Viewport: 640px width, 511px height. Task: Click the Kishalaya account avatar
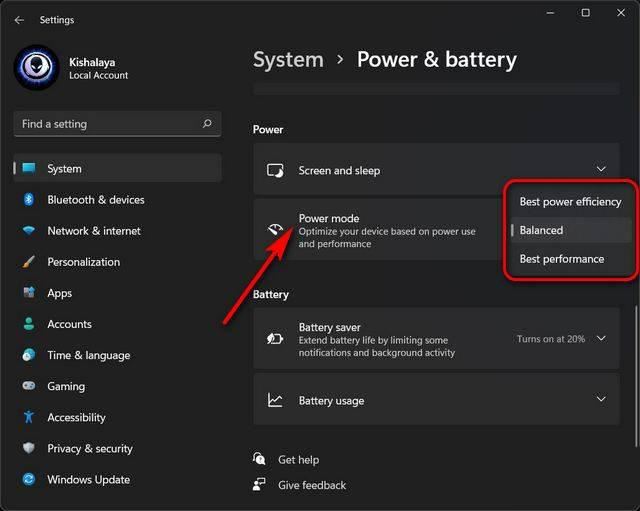[x=37, y=68]
